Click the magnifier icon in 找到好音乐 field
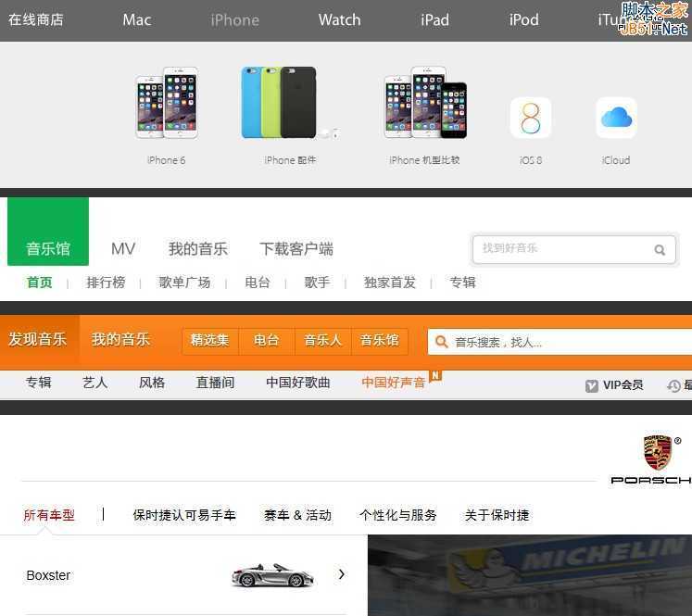The height and width of the screenshot is (616, 692). pos(660,250)
